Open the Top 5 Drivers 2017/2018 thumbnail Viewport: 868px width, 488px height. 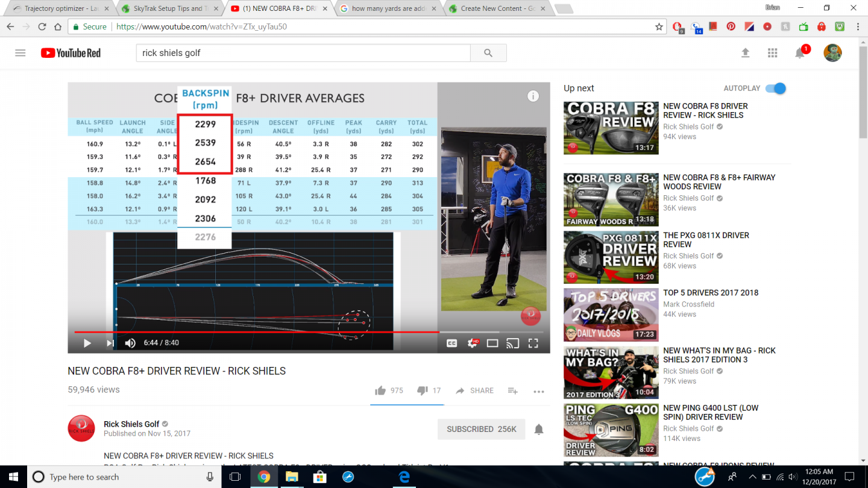tap(611, 314)
